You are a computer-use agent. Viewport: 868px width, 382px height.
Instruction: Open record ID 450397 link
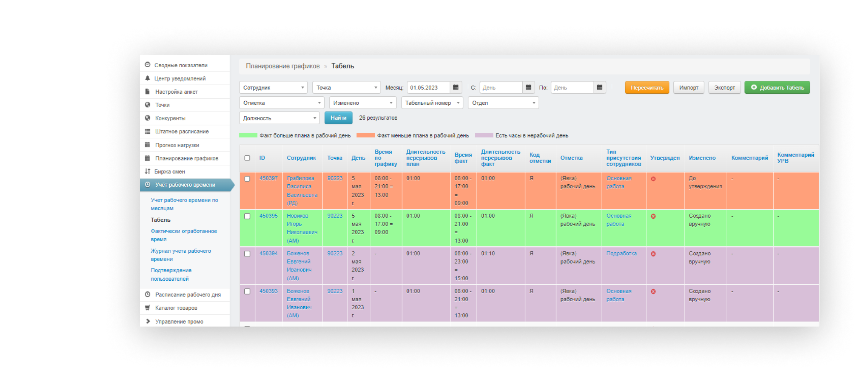pos(268,178)
